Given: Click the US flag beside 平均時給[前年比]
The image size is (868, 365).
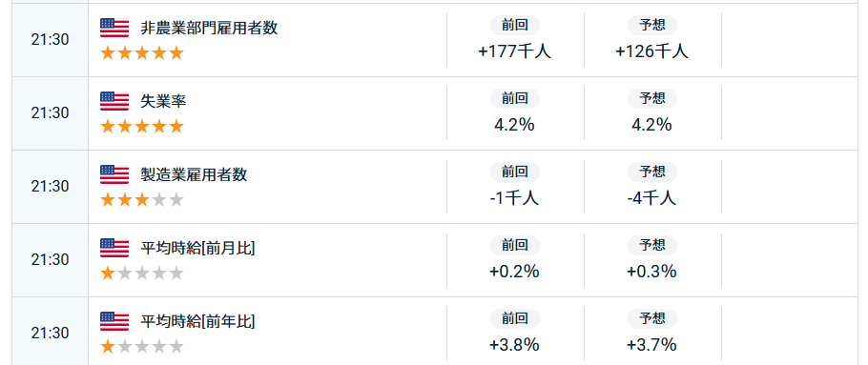Looking at the screenshot, I should click(114, 321).
